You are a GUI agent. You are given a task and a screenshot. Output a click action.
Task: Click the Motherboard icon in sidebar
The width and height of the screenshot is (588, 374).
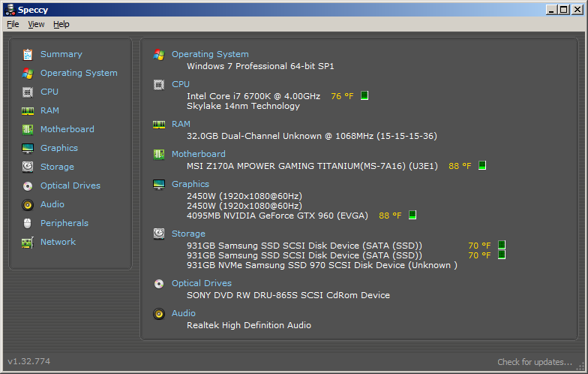(x=28, y=129)
